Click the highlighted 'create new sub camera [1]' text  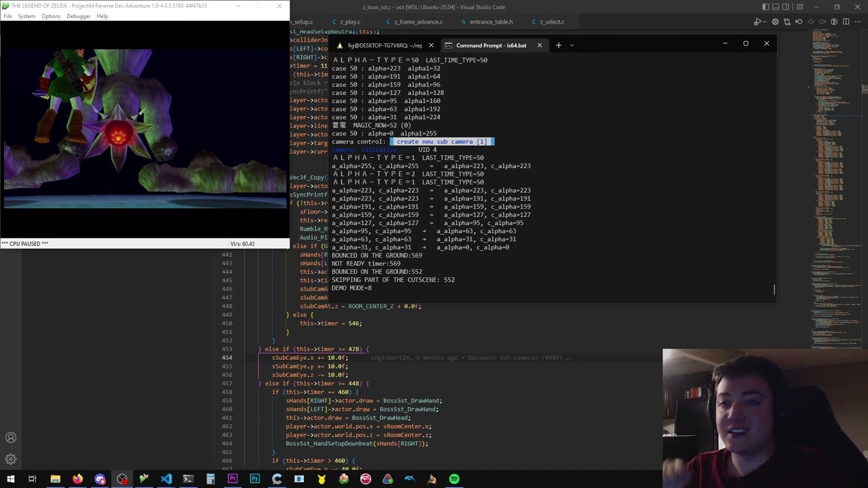click(441, 142)
